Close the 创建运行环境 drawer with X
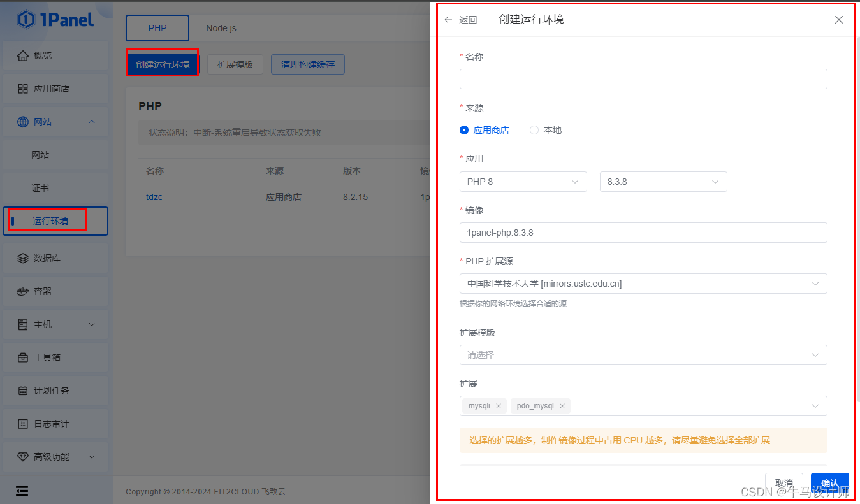Image resolution: width=860 pixels, height=504 pixels. coord(839,20)
